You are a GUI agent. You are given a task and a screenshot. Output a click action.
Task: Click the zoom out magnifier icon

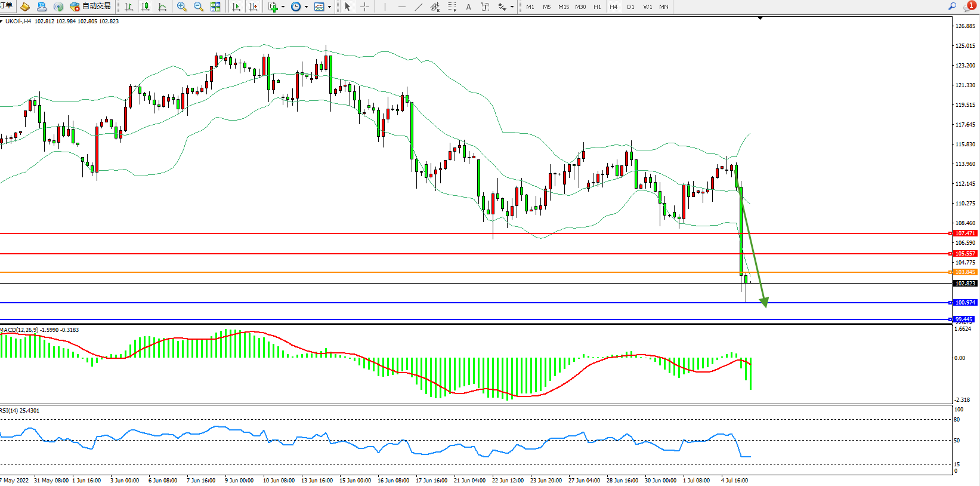point(198,7)
